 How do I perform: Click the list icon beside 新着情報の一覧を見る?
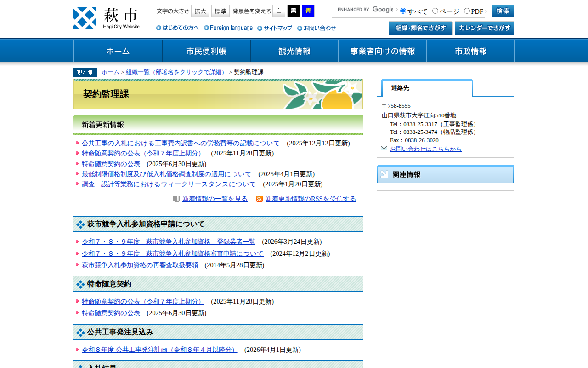[176, 199]
